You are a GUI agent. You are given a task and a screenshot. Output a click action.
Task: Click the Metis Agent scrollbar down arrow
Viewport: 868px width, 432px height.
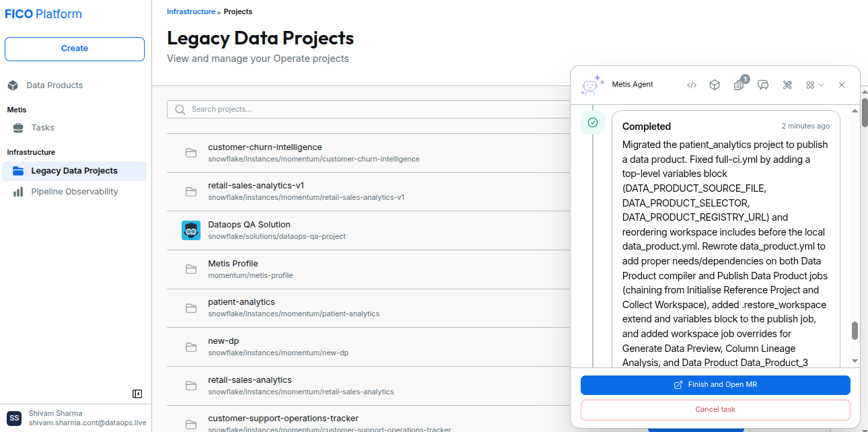[x=855, y=361]
